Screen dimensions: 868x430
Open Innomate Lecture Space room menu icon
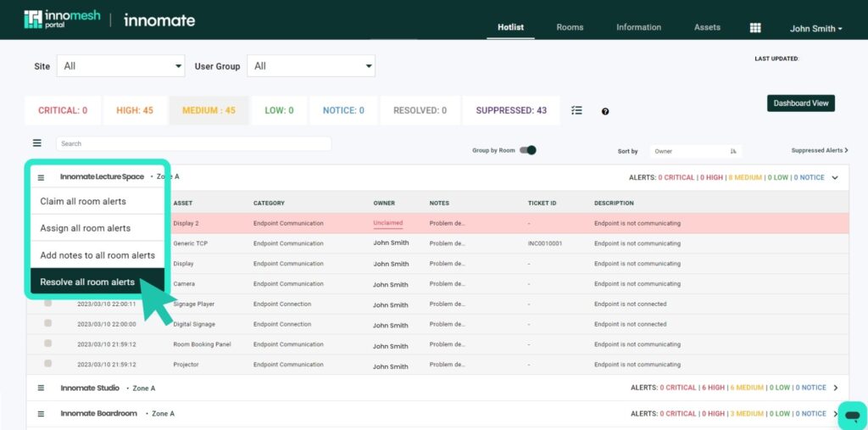pyautogui.click(x=41, y=178)
